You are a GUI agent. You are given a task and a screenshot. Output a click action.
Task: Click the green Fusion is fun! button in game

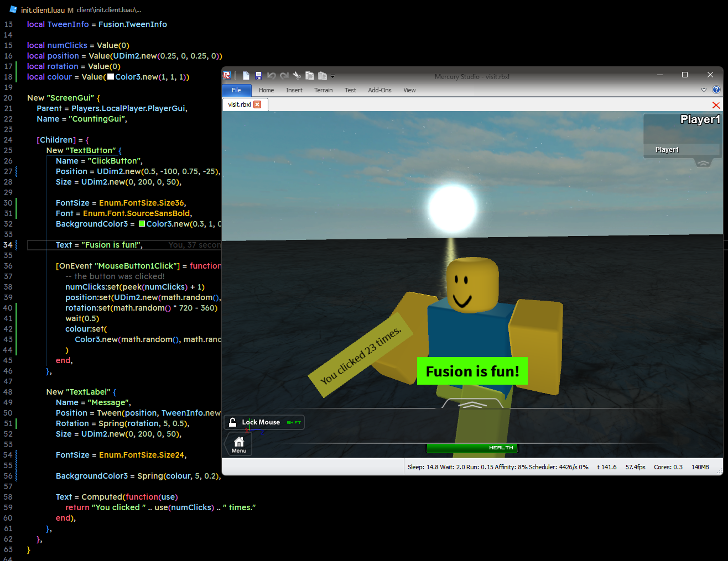point(472,371)
